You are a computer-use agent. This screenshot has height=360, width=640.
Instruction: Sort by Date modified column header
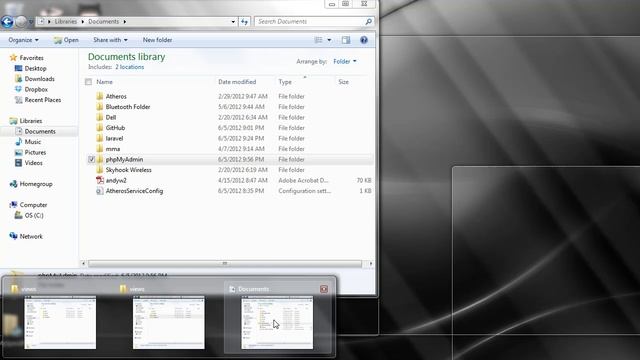pos(237,82)
